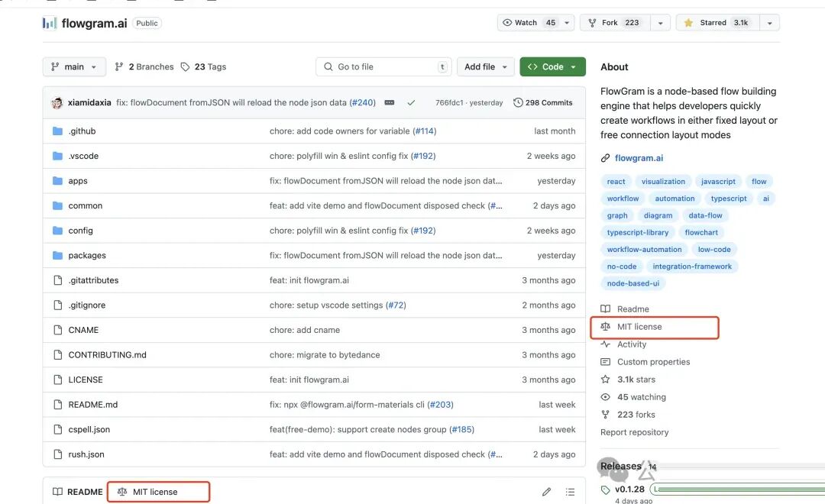Click the CONTRIBUTING.md file icon
The height and width of the screenshot is (504, 825).
58,354
